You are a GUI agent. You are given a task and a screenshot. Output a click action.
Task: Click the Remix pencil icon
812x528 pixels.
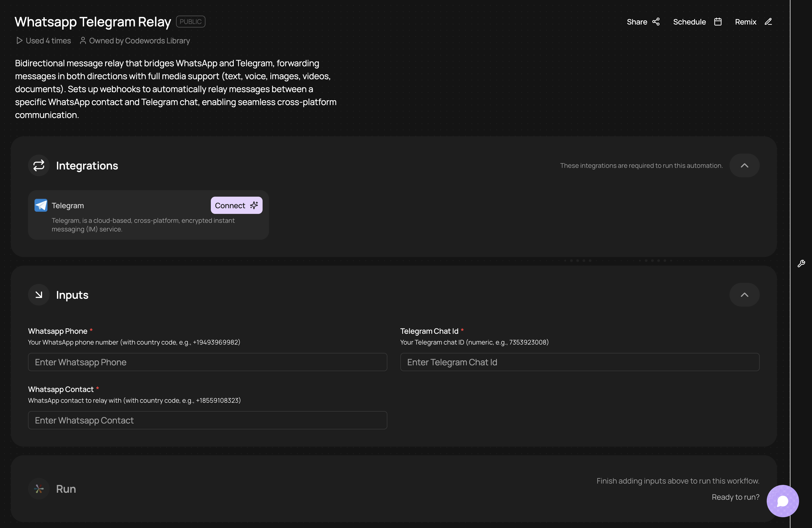[x=768, y=22]
